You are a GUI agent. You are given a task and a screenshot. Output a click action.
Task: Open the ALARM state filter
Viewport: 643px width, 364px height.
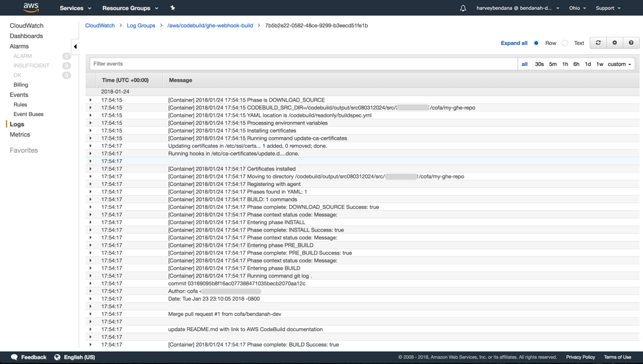click(22, 56)
